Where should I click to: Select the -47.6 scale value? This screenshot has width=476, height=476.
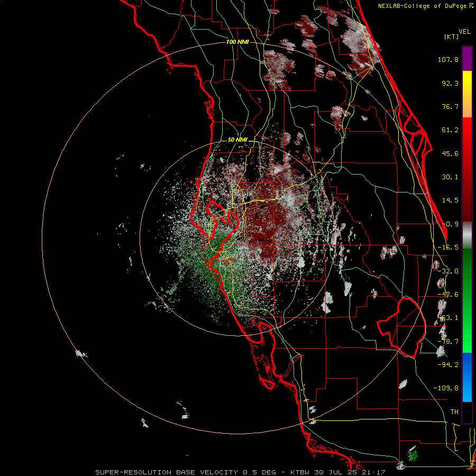[448, 295]
